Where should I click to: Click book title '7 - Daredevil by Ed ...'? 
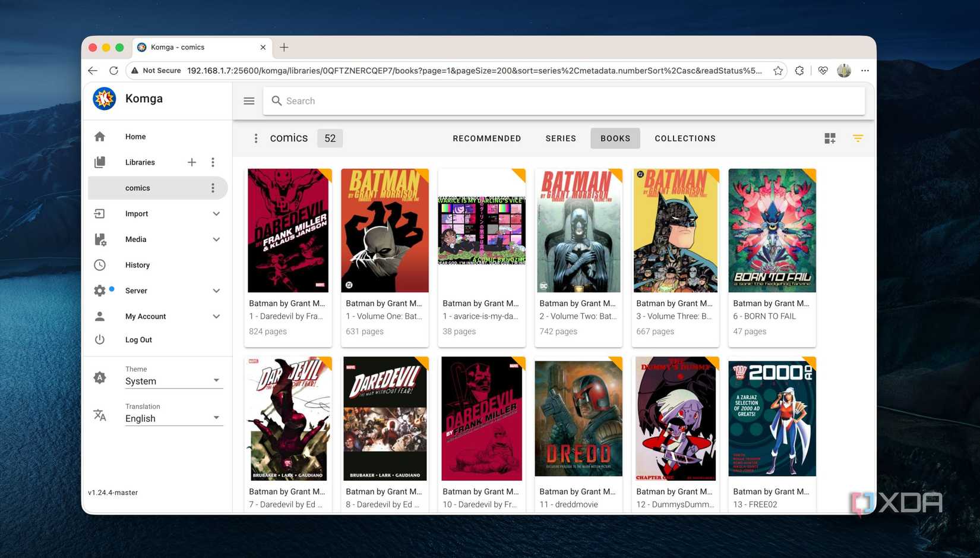pos(286,505)
